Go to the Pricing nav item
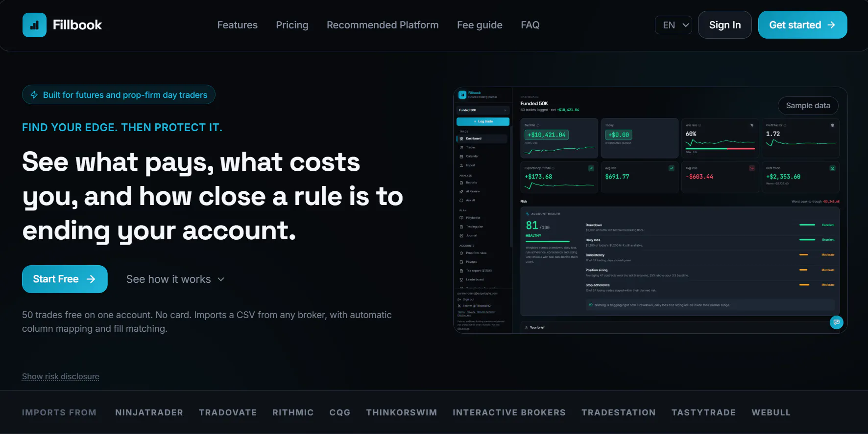 pos(292,25)
